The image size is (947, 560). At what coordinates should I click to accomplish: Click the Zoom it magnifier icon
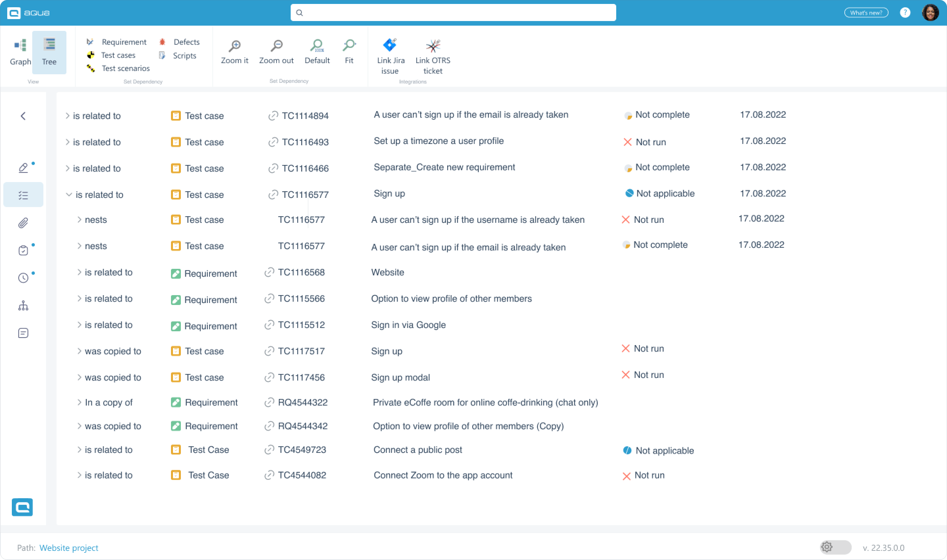pos(234,46)
